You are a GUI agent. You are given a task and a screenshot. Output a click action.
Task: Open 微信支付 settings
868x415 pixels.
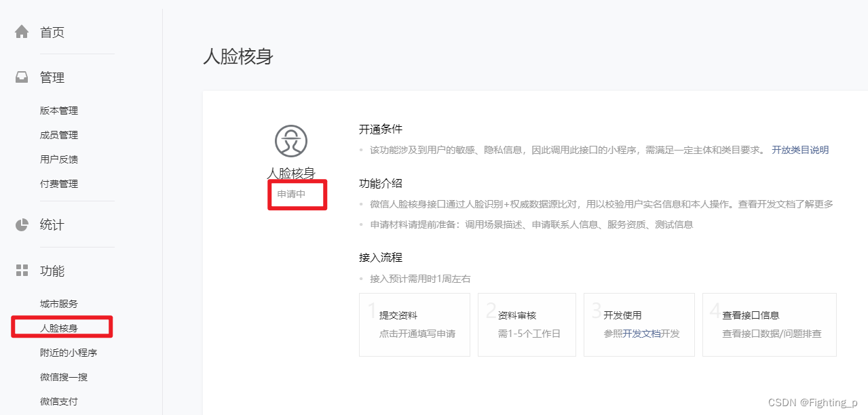(x=58, y=401)
